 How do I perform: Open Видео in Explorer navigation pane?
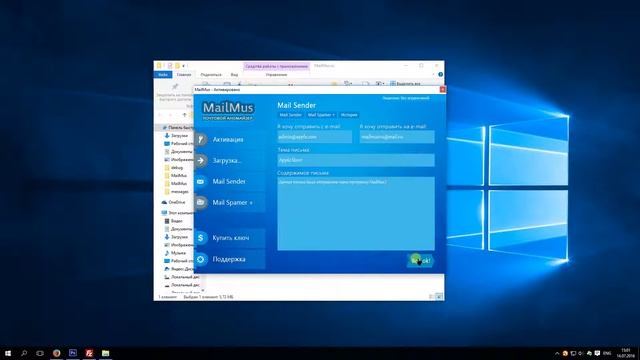(x=173, y=221)
